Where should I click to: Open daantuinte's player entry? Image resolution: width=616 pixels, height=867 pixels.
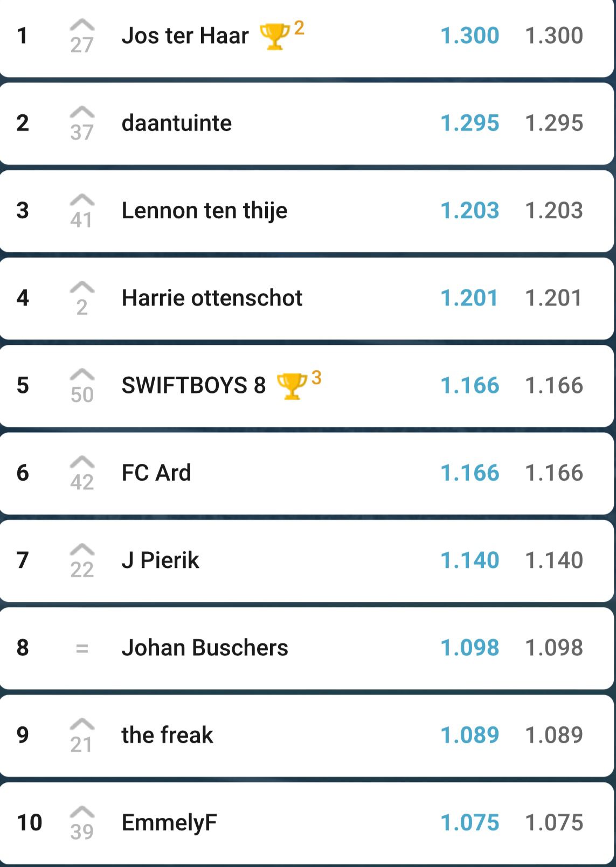(307, 123)
